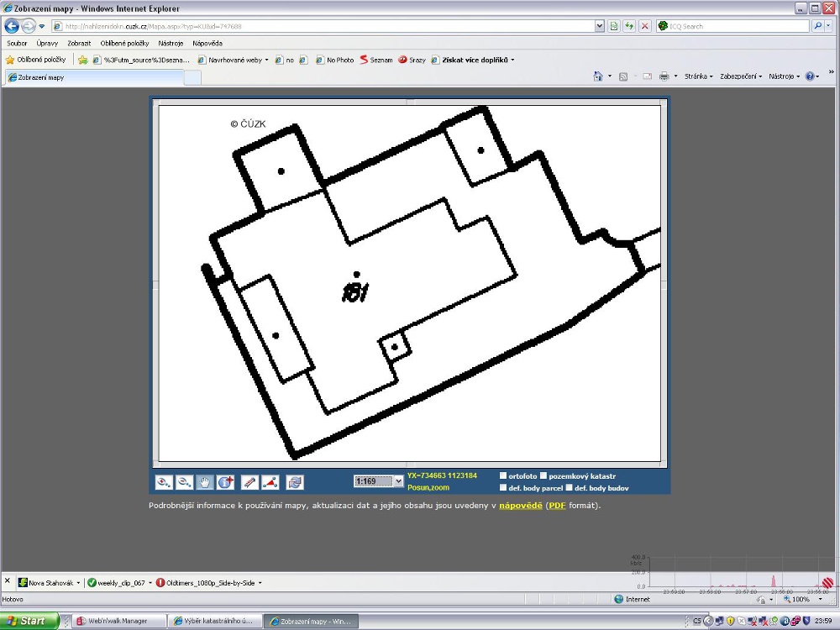
Task: Tick the def. body parcel checkbox
Action: 503,487
